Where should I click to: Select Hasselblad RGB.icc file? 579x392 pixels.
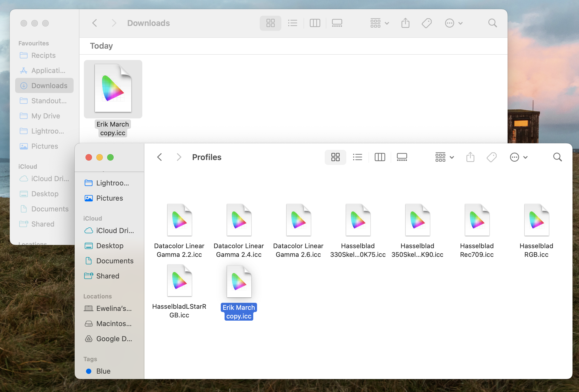[537, 231]
